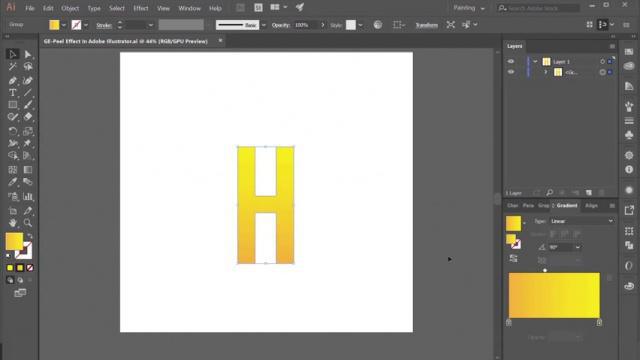Viewport: 640px width, 360px height.
Task: Select the Curvature tool
Action: coord(27,80)
